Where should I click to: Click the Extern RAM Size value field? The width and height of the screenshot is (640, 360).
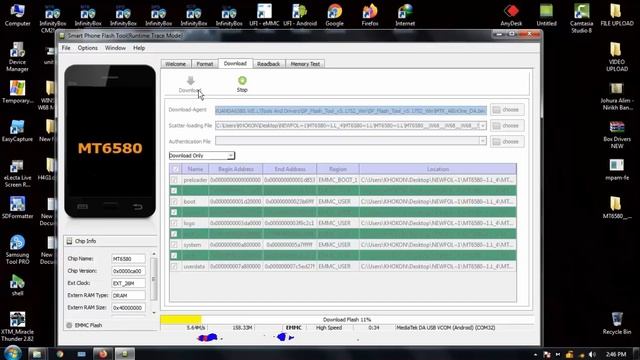128,308
